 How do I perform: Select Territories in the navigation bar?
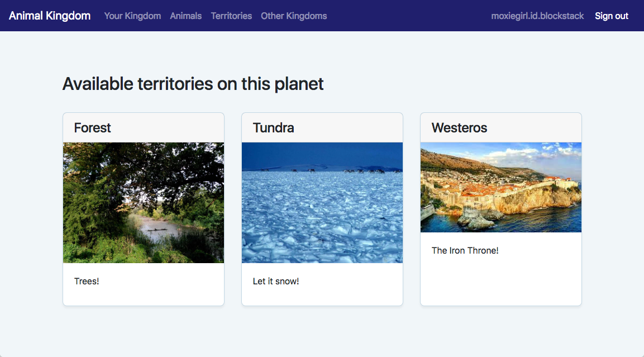click(231, 16)
